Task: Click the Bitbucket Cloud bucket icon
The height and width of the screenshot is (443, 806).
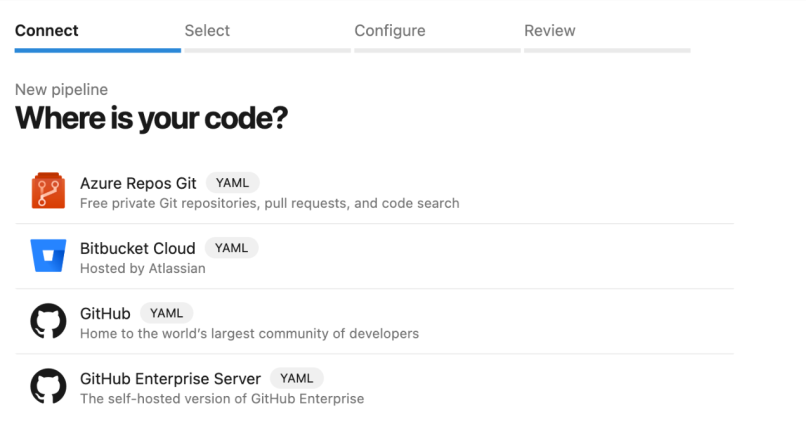Action: [x=48, y=255]
